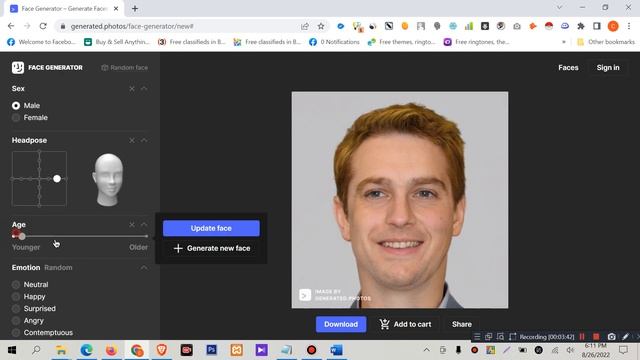Bookmark this page with the star icon
The image size is (640, 360).
(x=321, y=26)
